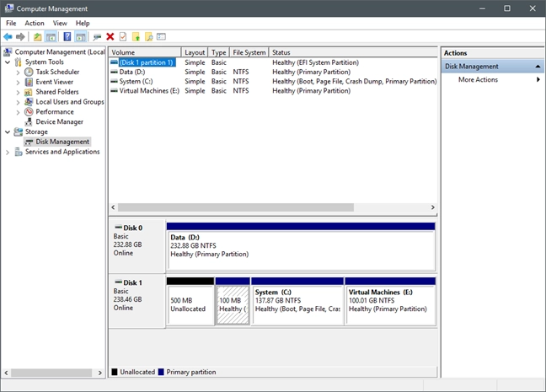Open the blue Help question mark icon
Screen dimensions: 546x392
point(67,36)
